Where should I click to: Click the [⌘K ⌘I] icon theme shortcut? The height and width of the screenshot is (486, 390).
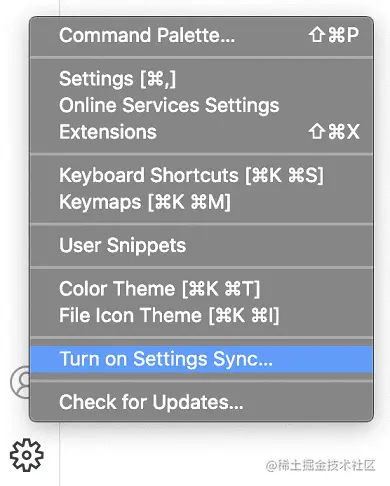(244, 315)
